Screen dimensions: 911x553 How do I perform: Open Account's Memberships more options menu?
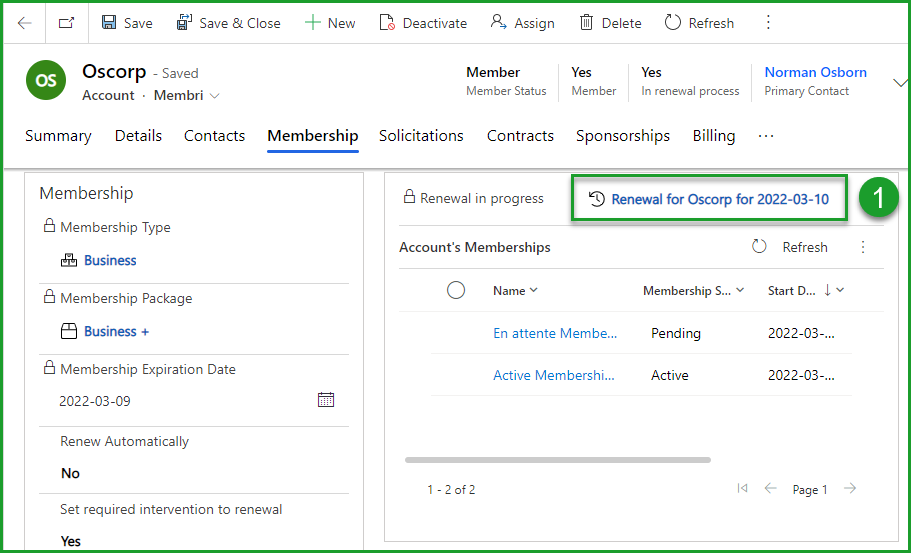(x=863, y=247)
